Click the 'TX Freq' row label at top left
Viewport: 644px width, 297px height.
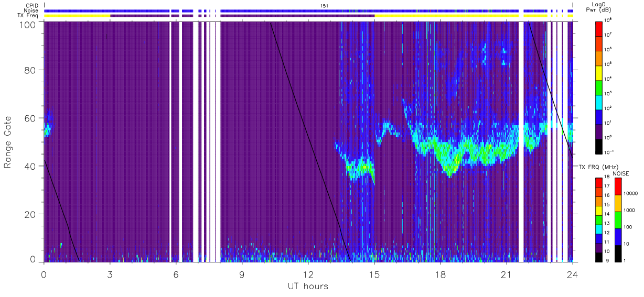tap(29, 16)
